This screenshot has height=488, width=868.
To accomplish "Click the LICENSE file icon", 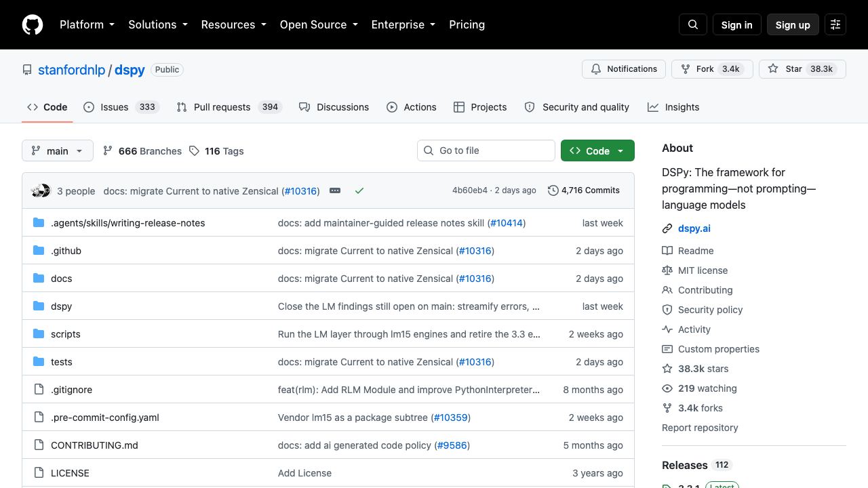I will pyautogui.click(x=39, y=473).
